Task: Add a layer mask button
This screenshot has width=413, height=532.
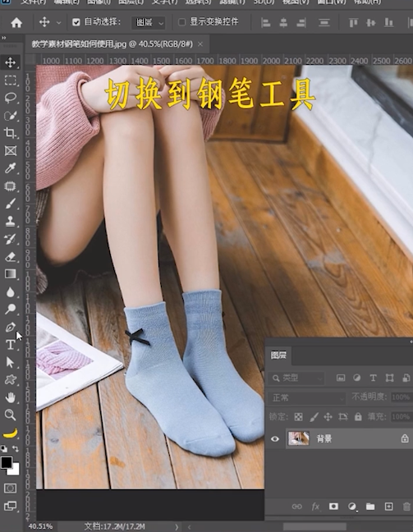Action: (x=333, y=507)
